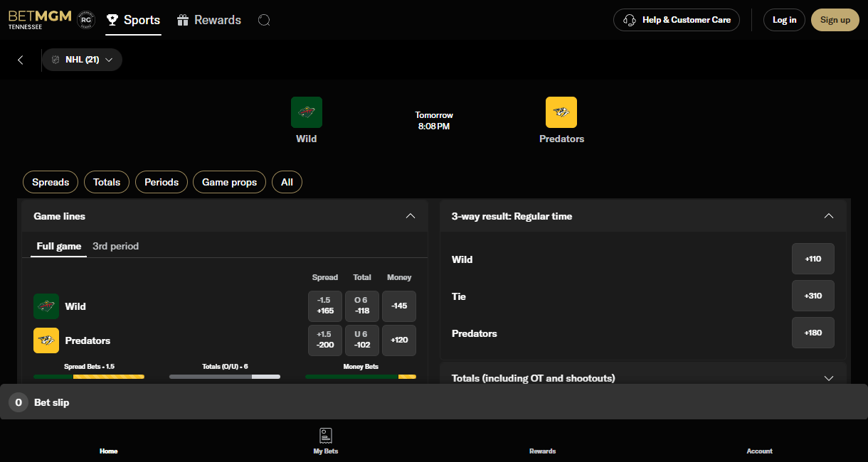This screenshot has height=462, width=868.
Task: Click the Money Bets distribution bar
Action: [x=361, y=377]
